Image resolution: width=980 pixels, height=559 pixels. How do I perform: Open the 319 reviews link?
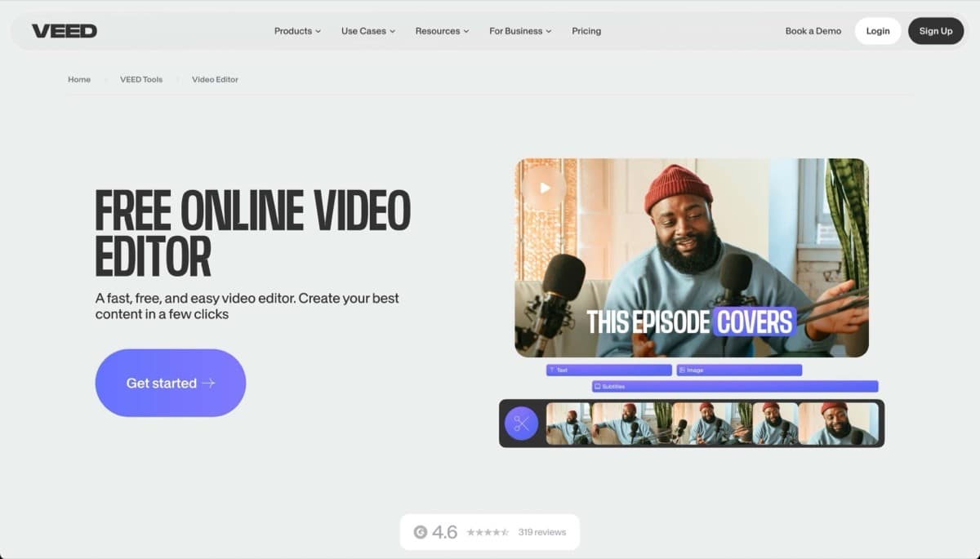tap(541, 531)
